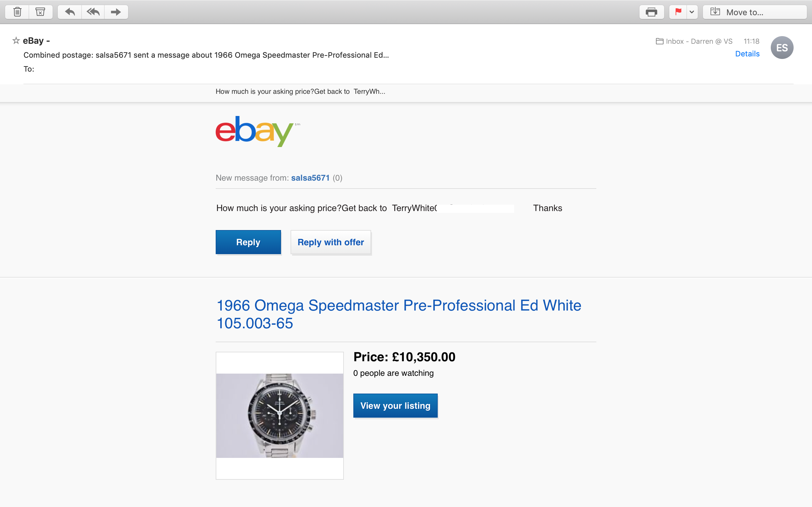Click the ES sender avatar

coord(782,48)
